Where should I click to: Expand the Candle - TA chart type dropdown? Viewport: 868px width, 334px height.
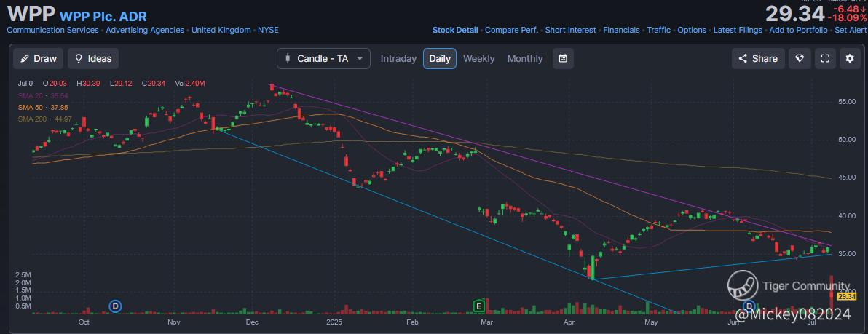[x=323, y=59]
